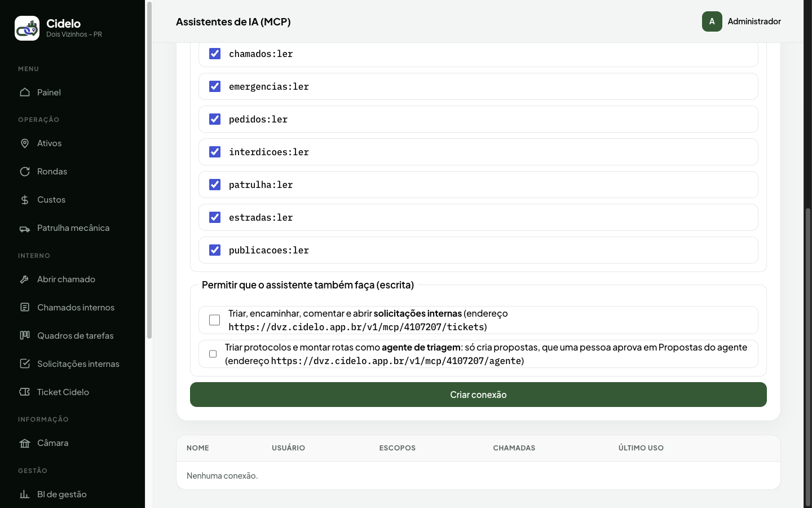Click the Abrir chamado wrench icon
Viewport: 812px width, 508px height.
pyautogui.click(x=25, y=279)
